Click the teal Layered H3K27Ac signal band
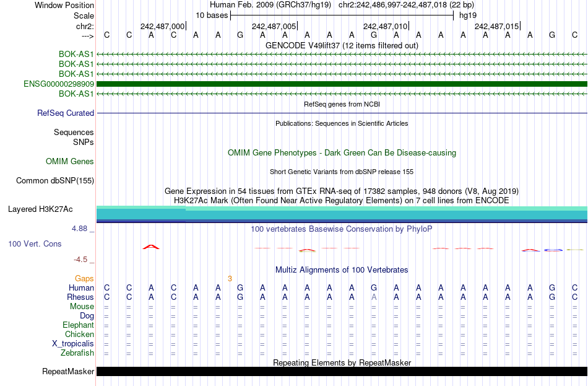 click(x=342, y=214)
